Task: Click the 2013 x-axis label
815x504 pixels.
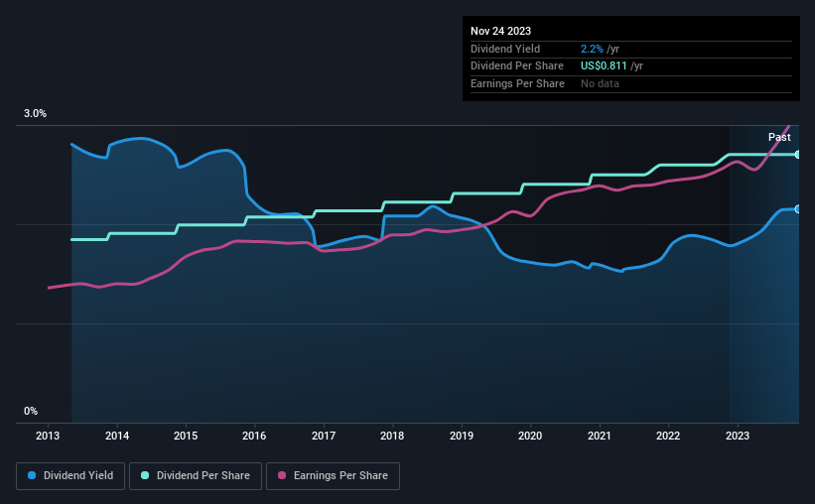Action: tap(48, 436)
